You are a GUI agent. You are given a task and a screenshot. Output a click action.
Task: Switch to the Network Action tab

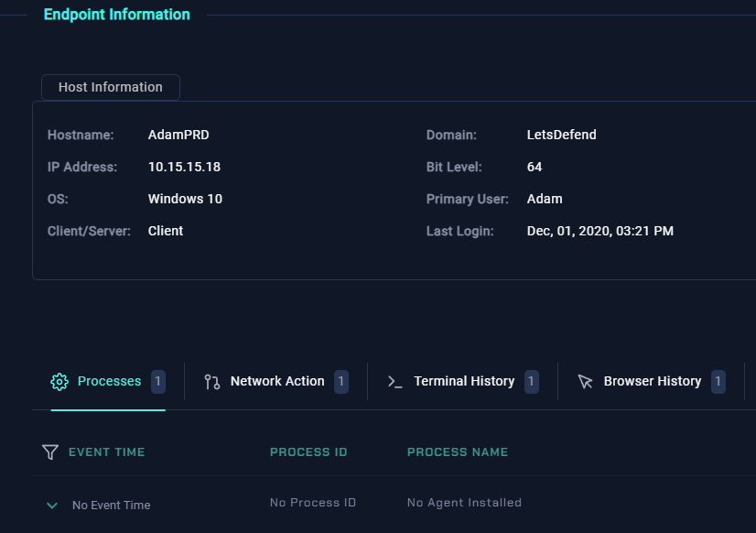pos(277,382)
